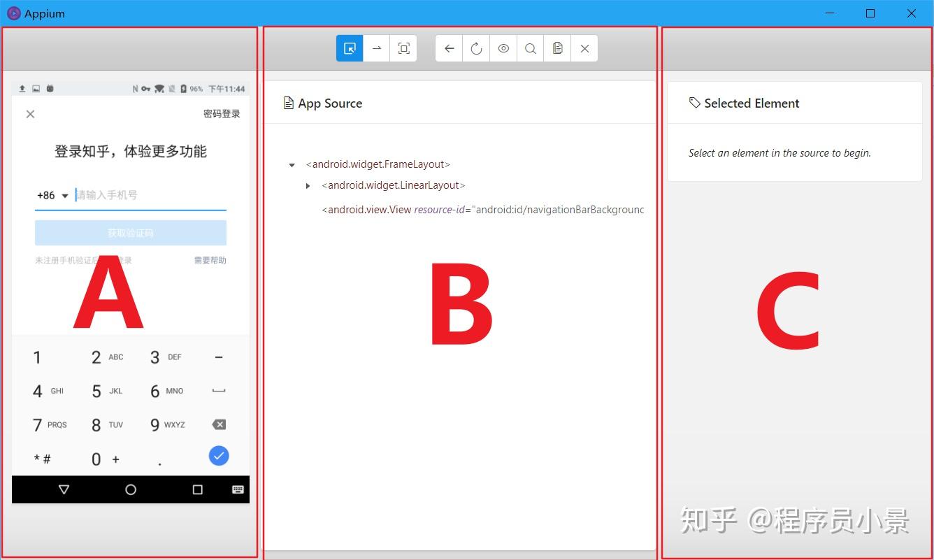Collapse the android.widget.FrameLayout node
934x560 pixels.
pos(292,165)
